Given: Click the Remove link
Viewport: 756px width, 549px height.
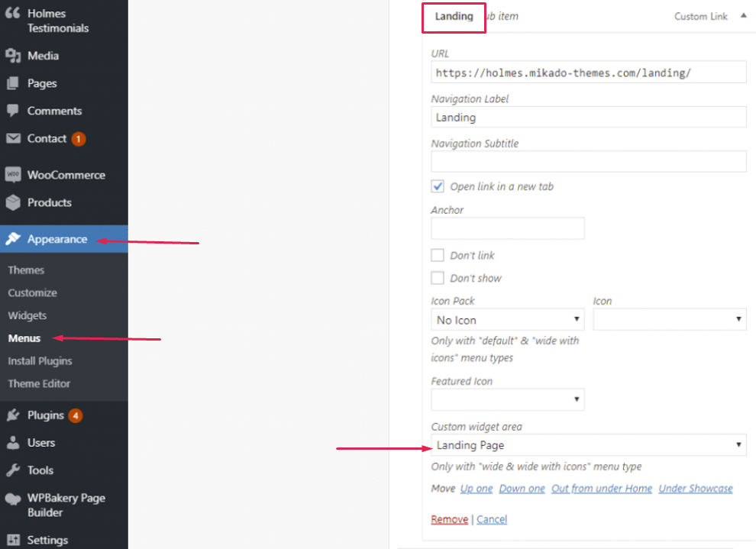Looking at the screenshot, I should tap(449, 519).
